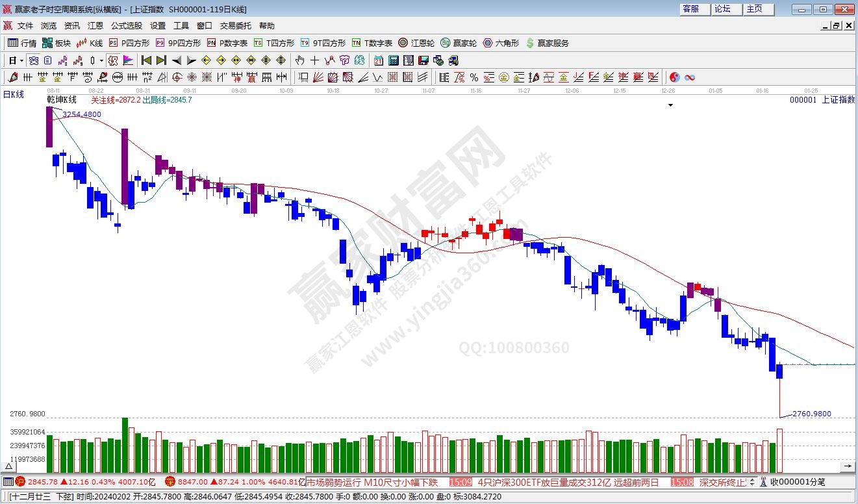Select the hand pan tool
The image size is (858, 504).
[x=299, y=60]
